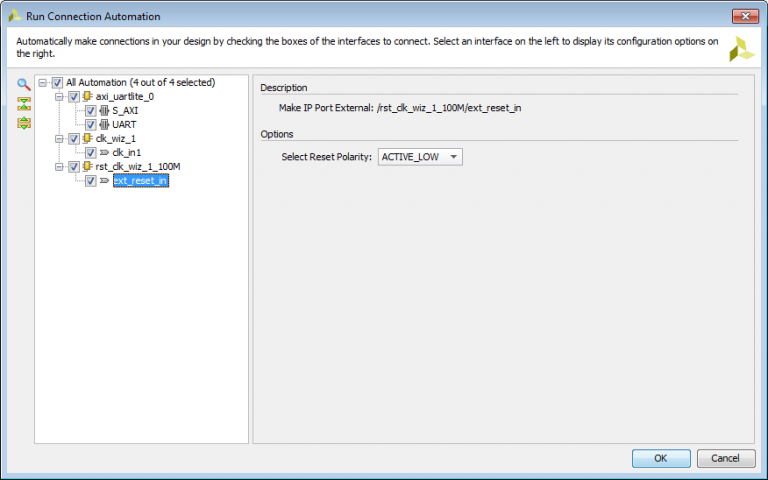Uncheck the rst_clk_wiz_1_100M checkbox
768x480 pixels.
pyautogui.click(x=74, y=167)
